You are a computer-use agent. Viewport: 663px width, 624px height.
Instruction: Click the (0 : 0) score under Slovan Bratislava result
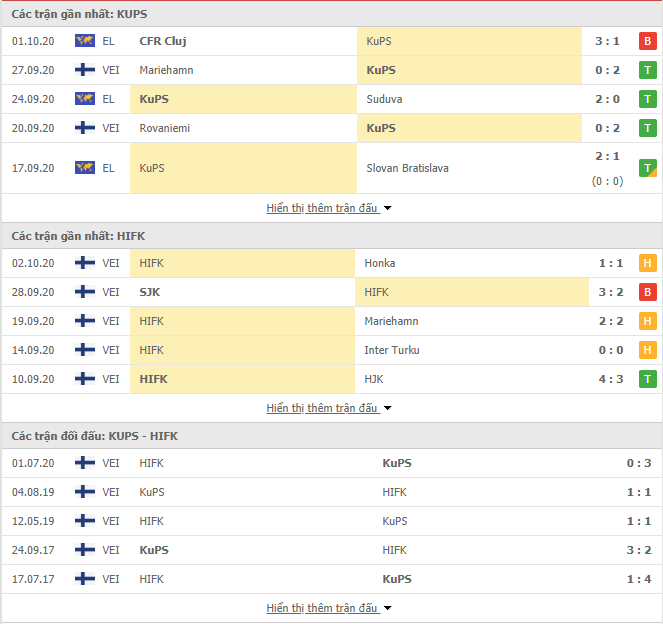[x=607, y=181]
